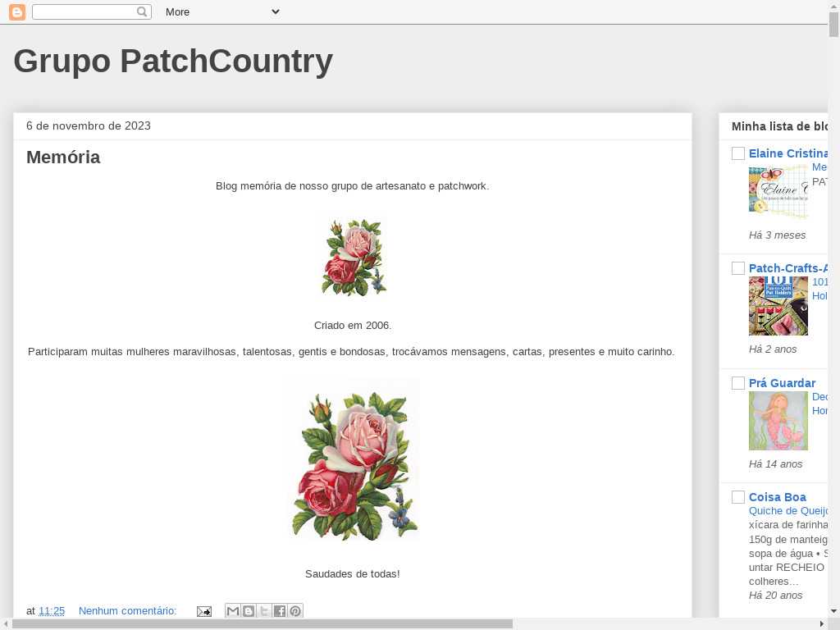
Task: Click the text Há 14 anos
Action: [776, 464]
